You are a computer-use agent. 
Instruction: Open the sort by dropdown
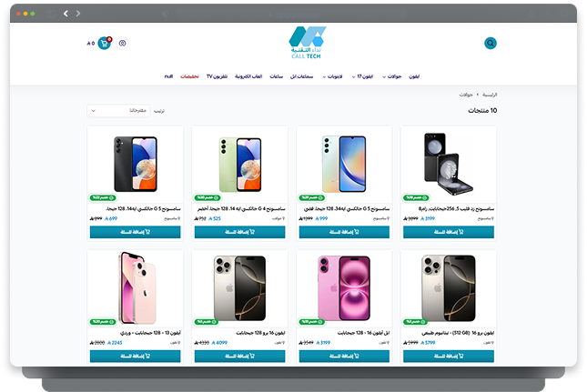[x=118, y=111]
